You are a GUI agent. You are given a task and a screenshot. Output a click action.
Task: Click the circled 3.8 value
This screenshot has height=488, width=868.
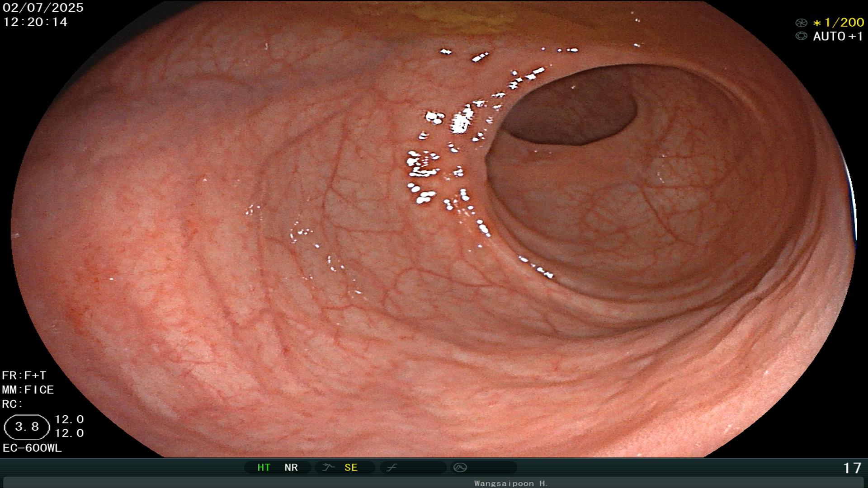click(27, 427)
